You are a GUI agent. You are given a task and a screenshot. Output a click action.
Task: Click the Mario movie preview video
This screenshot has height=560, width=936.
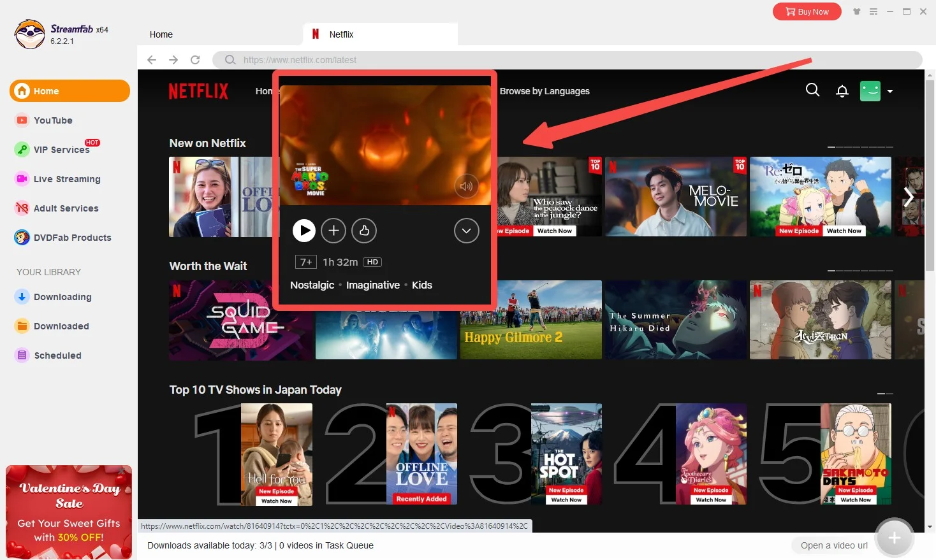tap(385, 145)
